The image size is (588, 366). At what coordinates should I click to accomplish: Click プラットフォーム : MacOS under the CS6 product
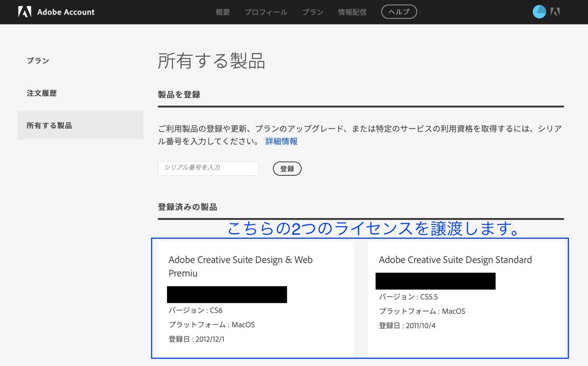pos(212,325)
